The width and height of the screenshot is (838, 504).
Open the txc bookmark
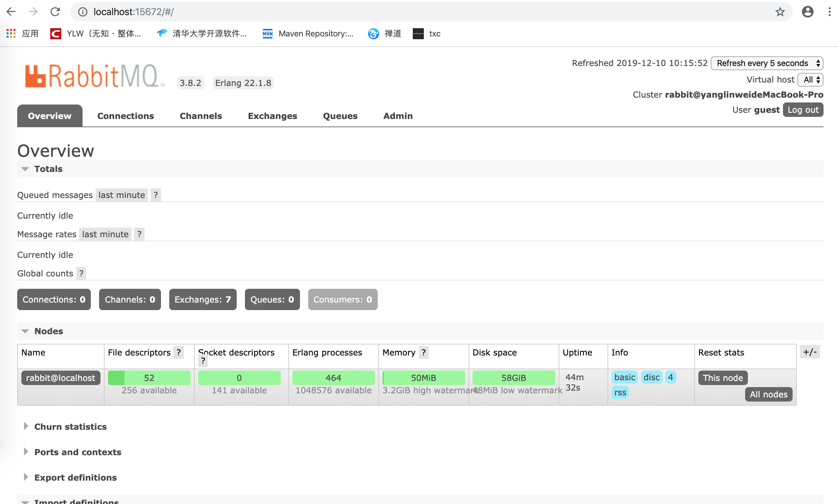427,33
